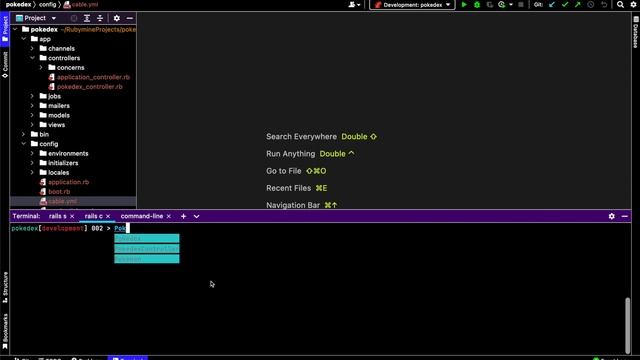Viewport: 640px width, 360px height.
Task: Collapse the pokedex root folder
Action: point(15,29)
